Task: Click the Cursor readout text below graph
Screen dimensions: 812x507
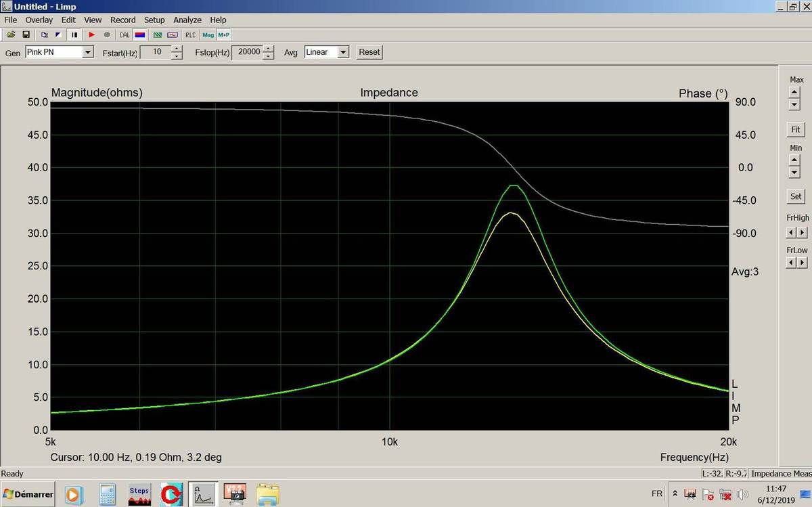Action: [x=136, y=457]
